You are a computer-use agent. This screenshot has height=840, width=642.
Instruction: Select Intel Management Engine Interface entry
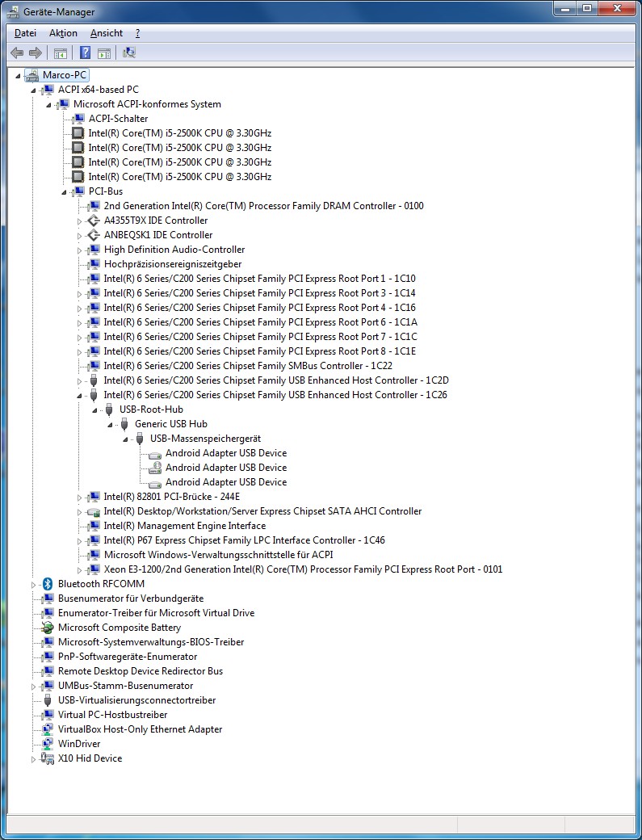[x=185, y=526]
